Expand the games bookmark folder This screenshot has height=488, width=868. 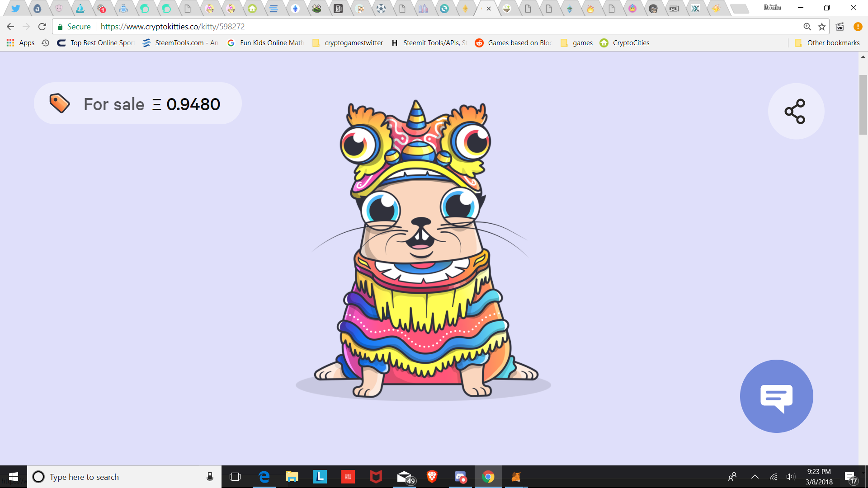[x=576, y=43]
